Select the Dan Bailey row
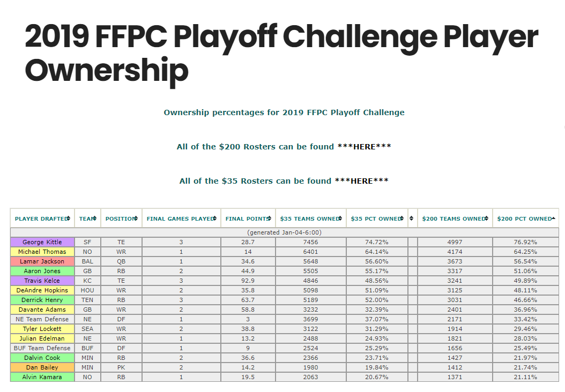Viewport: 565px width, 392px height. pyautogui.click(x=42, y=367)
